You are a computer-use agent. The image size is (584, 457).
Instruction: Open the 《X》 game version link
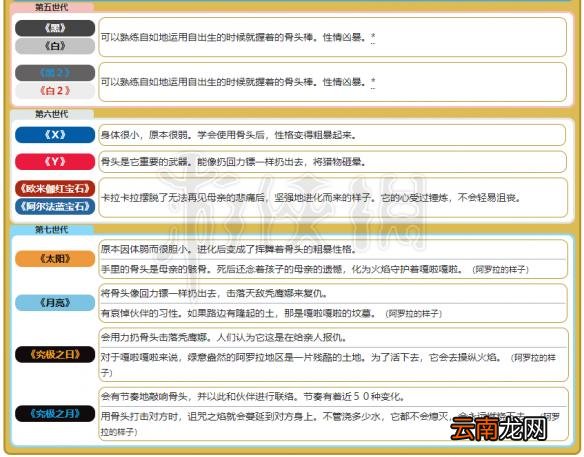pos(55,135)
